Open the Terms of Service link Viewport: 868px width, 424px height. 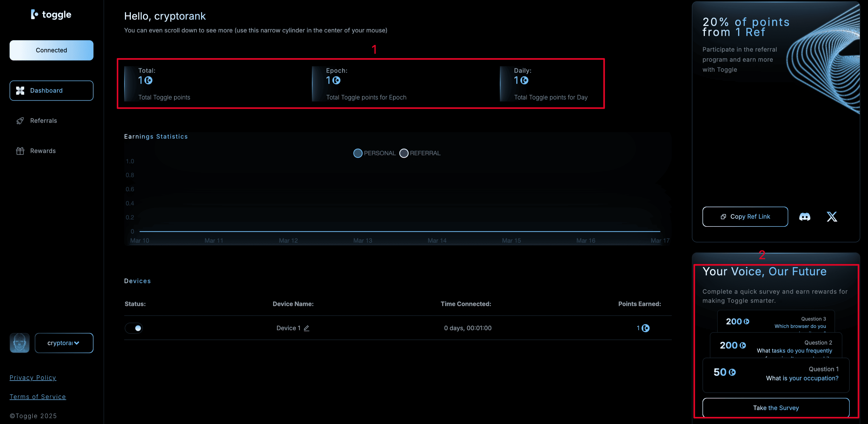pos(38,397)
